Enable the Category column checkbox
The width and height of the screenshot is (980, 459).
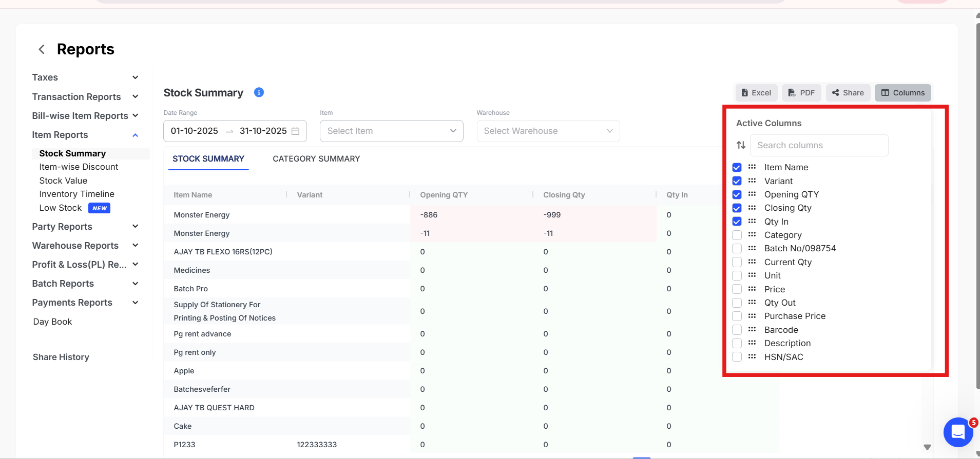pyautogui.click(x=737, y=235)
